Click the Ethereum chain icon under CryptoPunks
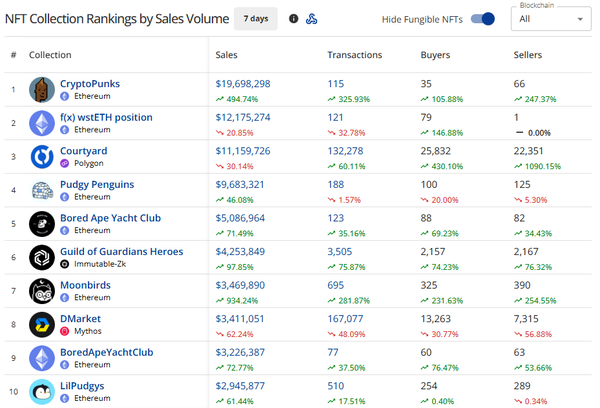The width and height of the screenshot is (600, 408). pos(65,96)
